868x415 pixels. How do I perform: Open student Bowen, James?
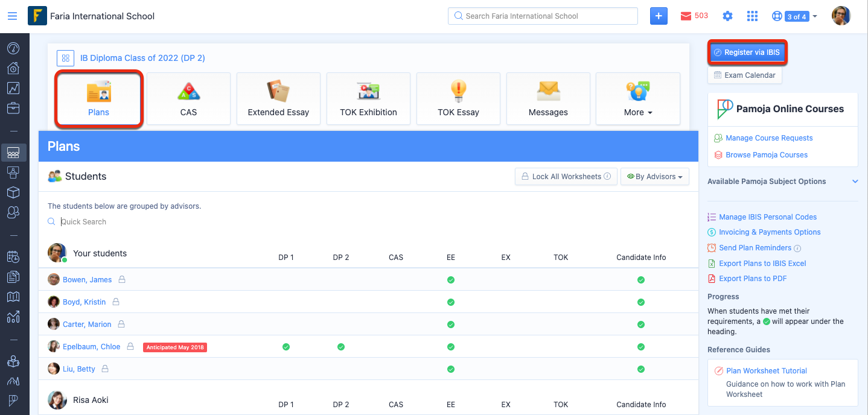click(x=88, y=280)
